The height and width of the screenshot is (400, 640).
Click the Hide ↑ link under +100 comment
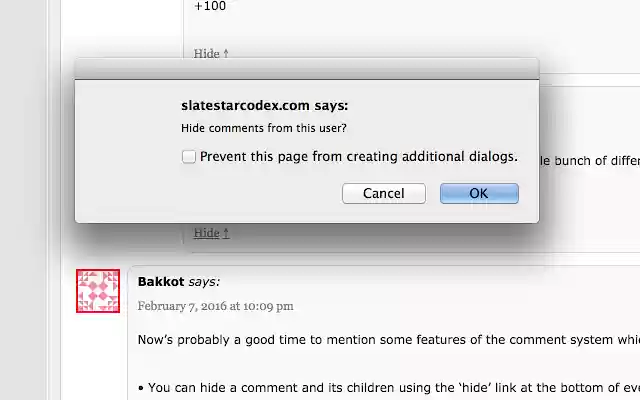pos(211,53)
